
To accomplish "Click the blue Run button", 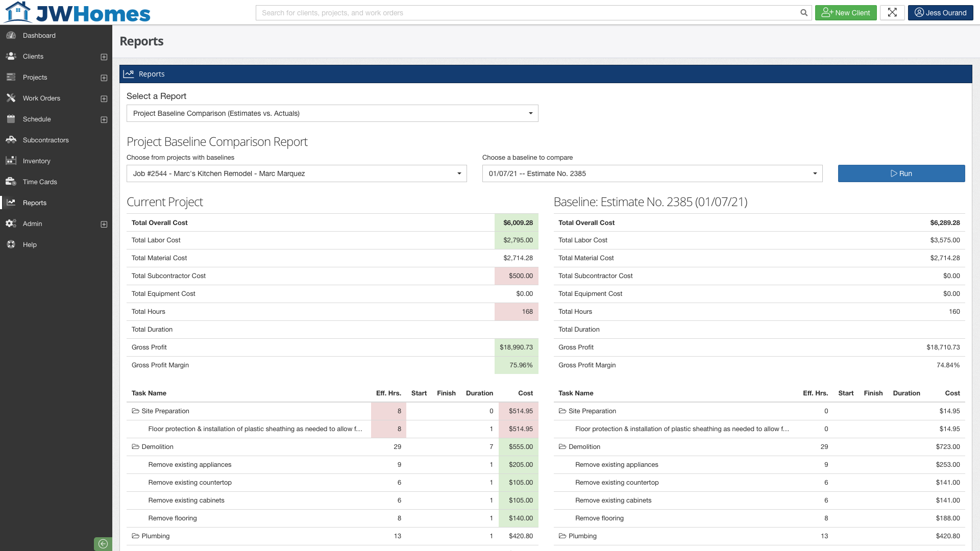I will [901, 173].
